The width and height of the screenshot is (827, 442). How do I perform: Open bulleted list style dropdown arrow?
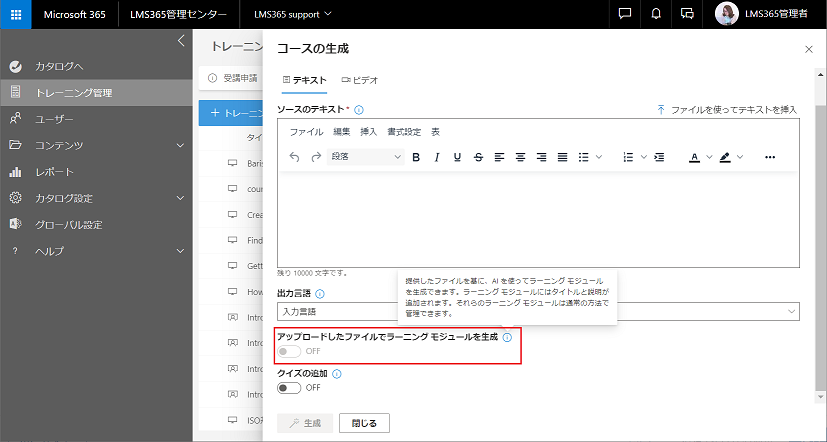(599, 157)
